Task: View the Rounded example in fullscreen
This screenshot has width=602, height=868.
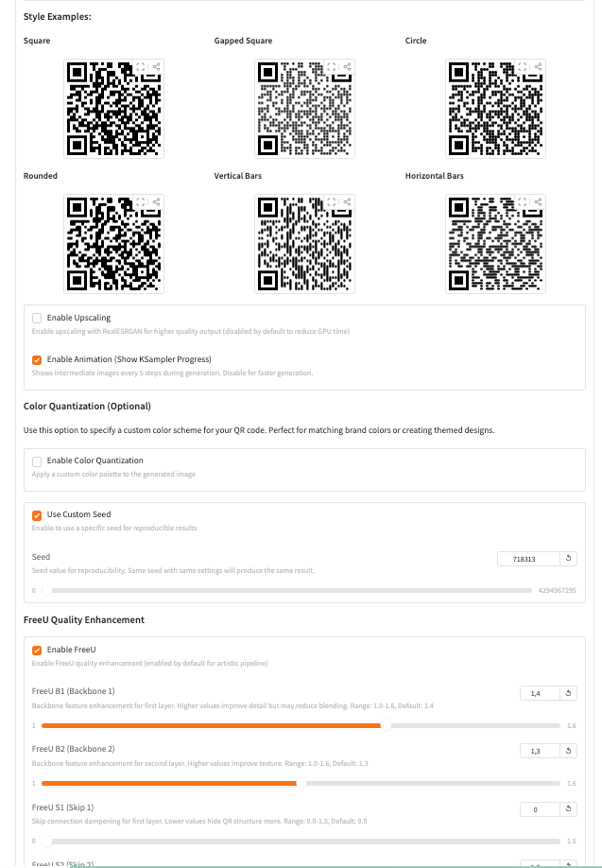Action: click(x=140, y=201)
